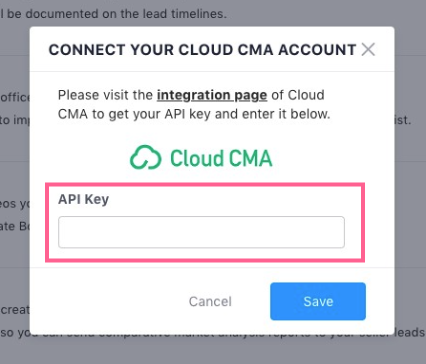Click the dimmed 'eos y' background text
The width and height of the screenshot is (426, 364).
[x=15, y=204]
